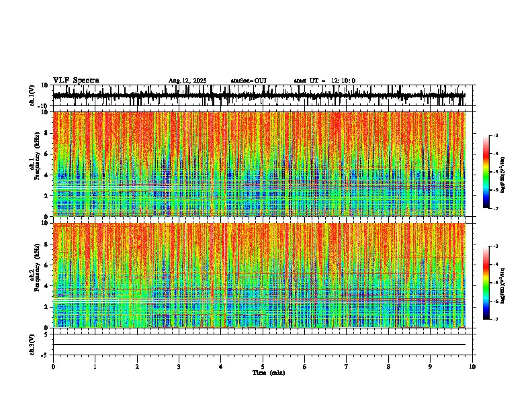Click time axis tick "4"
This screenshot has width=532, height=411.
click(x=221, y=367)
